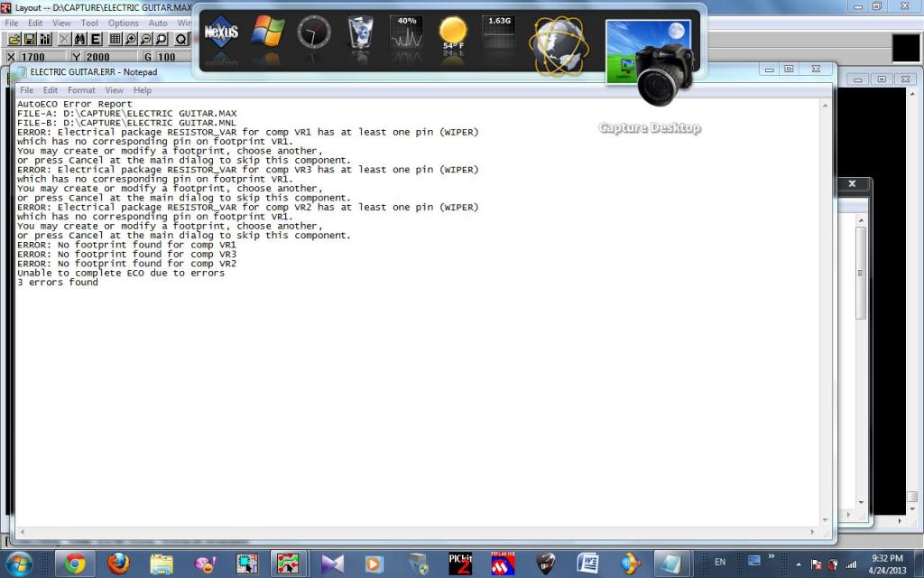Open the Layout window Options menu
The width and height of the screenshot is (924, 578).
123,23
